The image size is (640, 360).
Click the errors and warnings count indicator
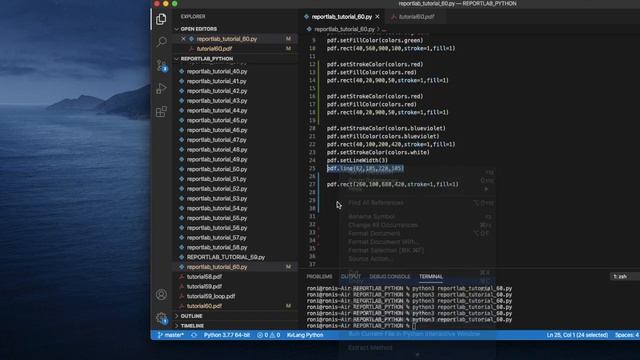269,335
